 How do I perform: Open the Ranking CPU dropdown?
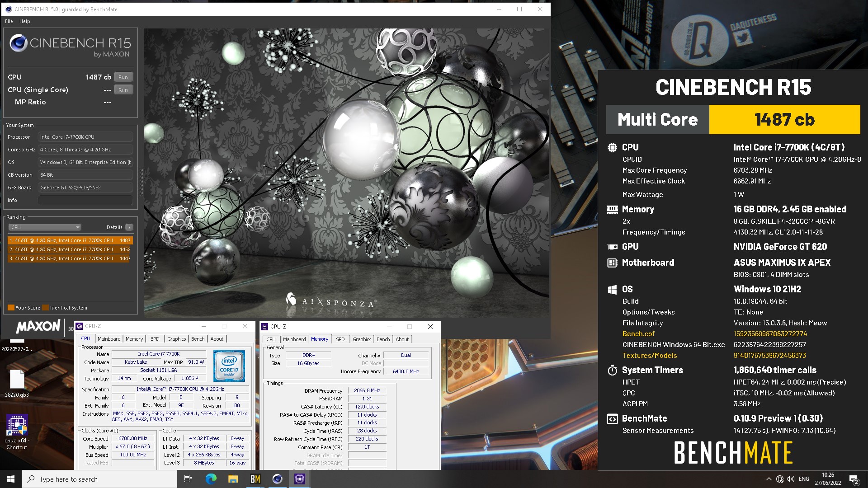45,227
